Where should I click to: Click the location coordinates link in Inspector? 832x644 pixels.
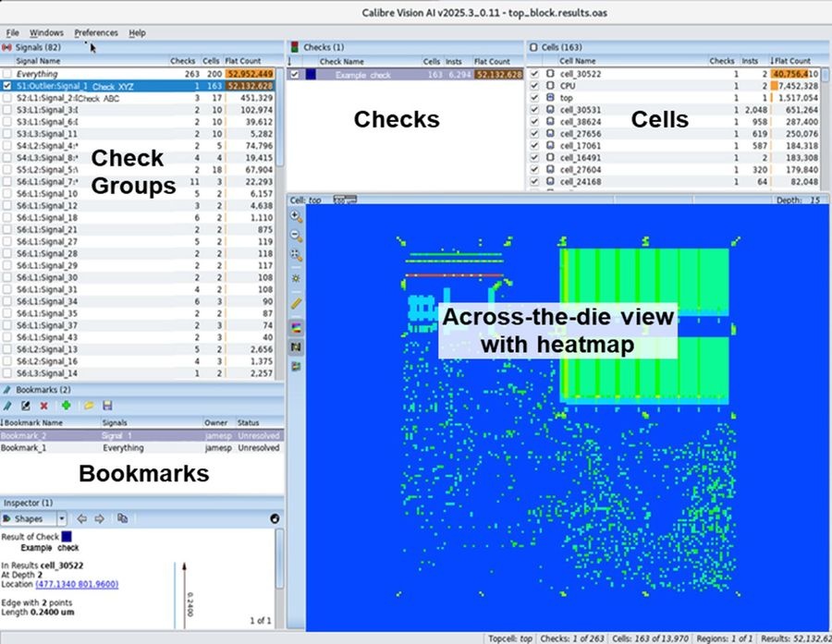[x=76, y=584]
